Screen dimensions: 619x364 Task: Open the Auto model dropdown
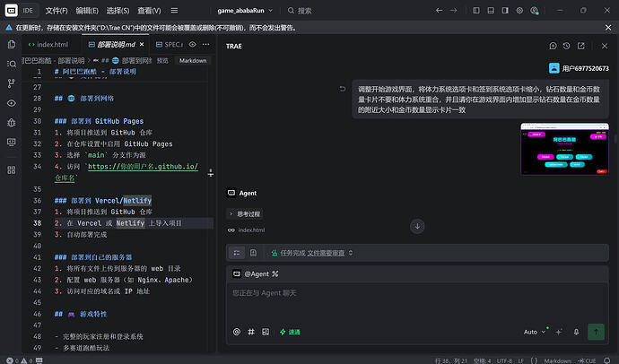point(534,332)
